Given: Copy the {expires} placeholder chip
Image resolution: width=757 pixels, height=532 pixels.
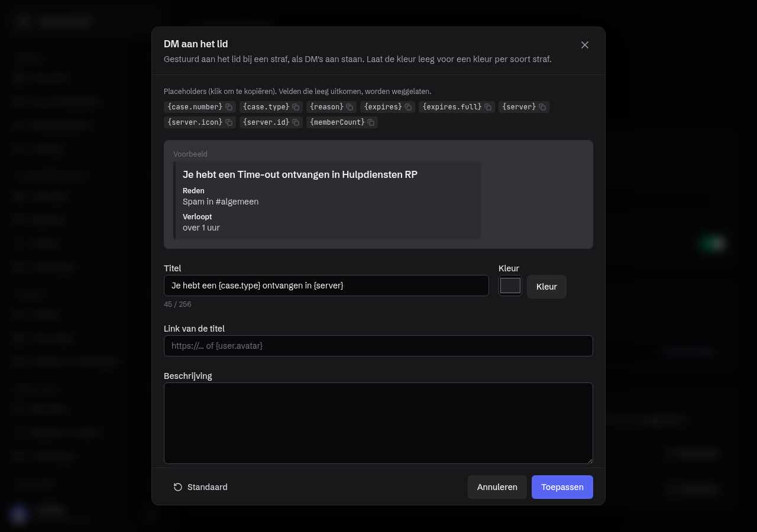Looking at the screenshot, I should [387, 107].
